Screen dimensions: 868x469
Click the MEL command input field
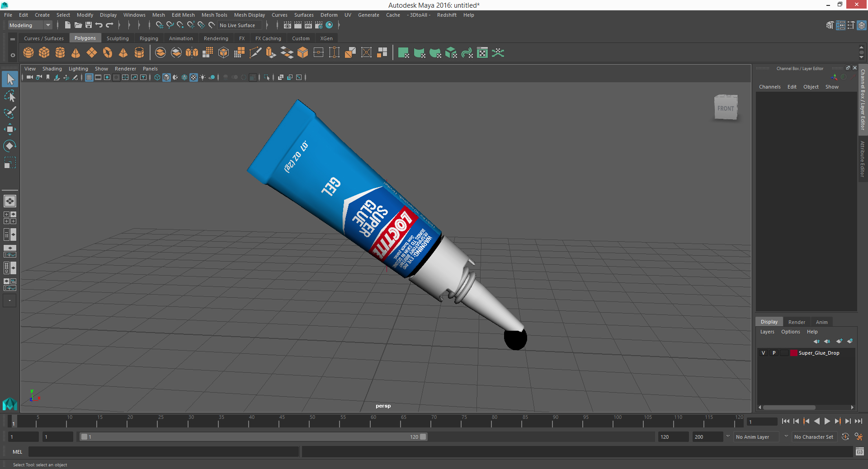point(163,451)
